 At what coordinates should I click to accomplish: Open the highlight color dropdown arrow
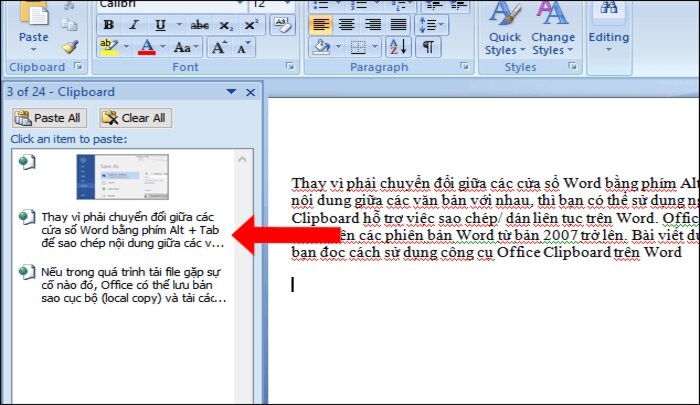coord(126,46)
